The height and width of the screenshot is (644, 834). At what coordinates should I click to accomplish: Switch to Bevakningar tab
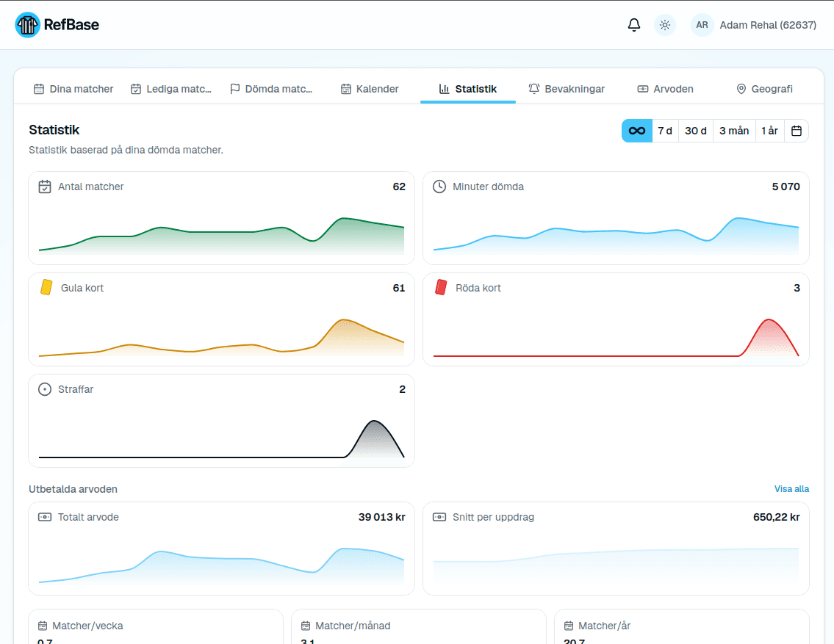(x=567, y=89)
